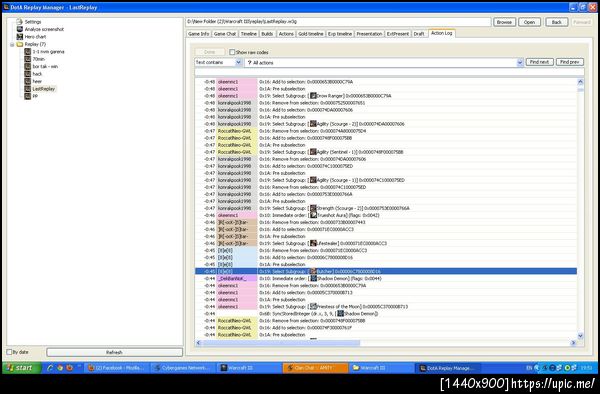600x394 pixels.
Task: Click the search text field below filters
Action: tap(389, 72)
